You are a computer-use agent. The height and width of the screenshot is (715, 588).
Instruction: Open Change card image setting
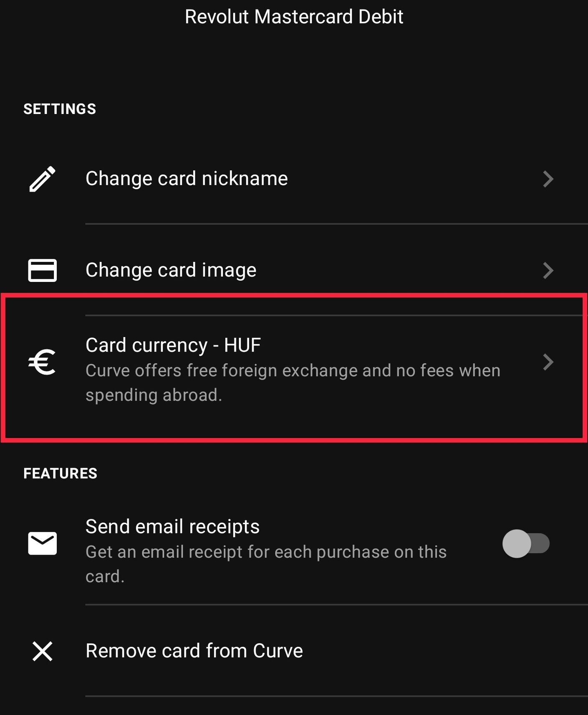(294, 270)
